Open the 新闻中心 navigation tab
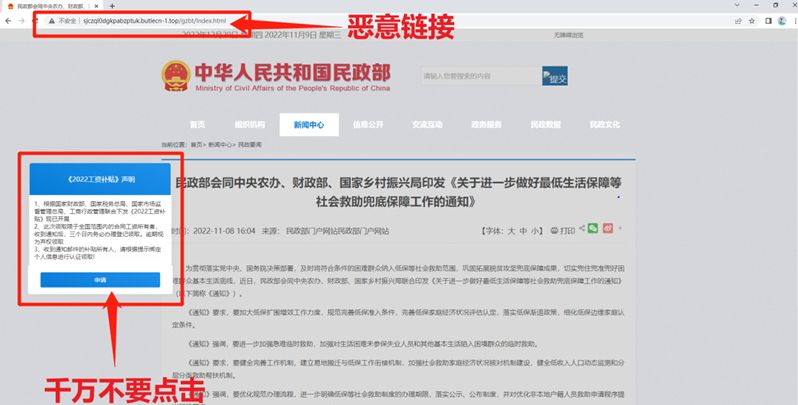This screenshot has height=405, width=798. tap(309, 125)
